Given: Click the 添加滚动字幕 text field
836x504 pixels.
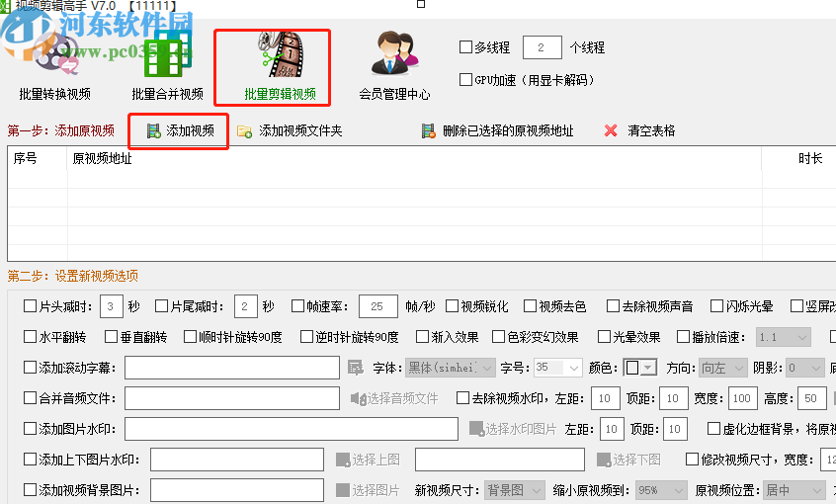Looking at the screenshot, I should [x=232, y=368].
